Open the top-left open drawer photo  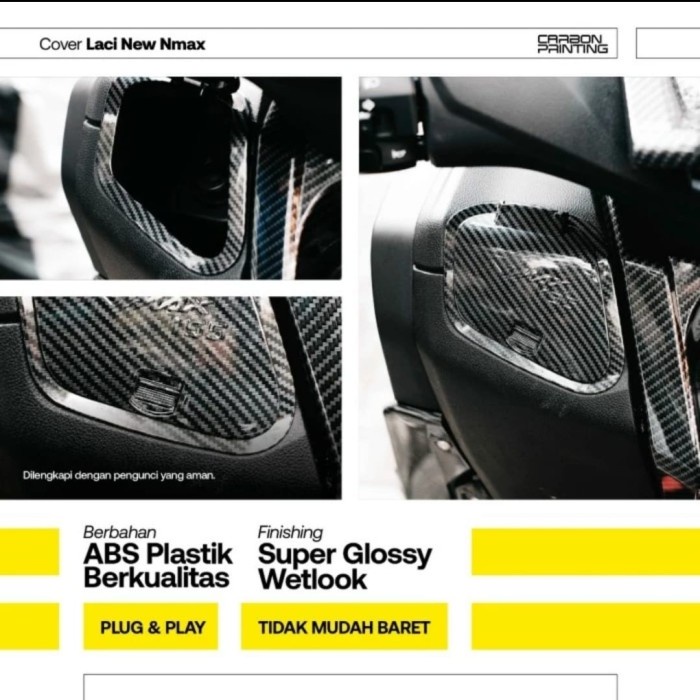tap(171, 178)
